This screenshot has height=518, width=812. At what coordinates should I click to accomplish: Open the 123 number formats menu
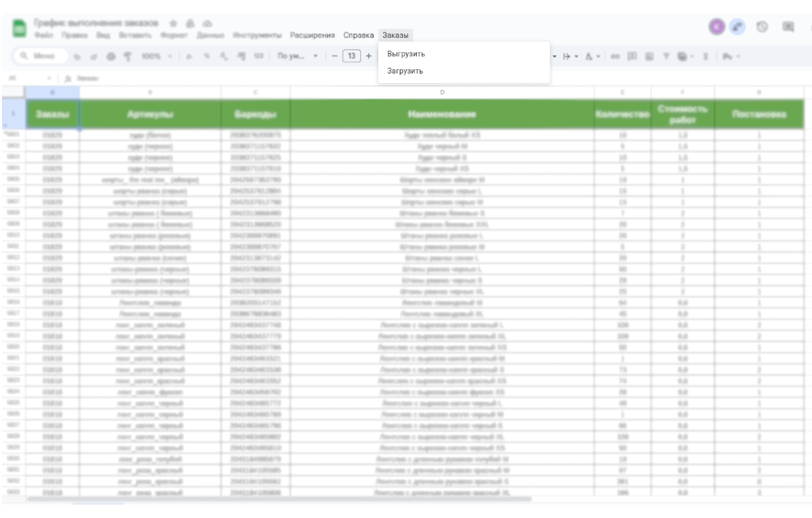coord(258,56)
